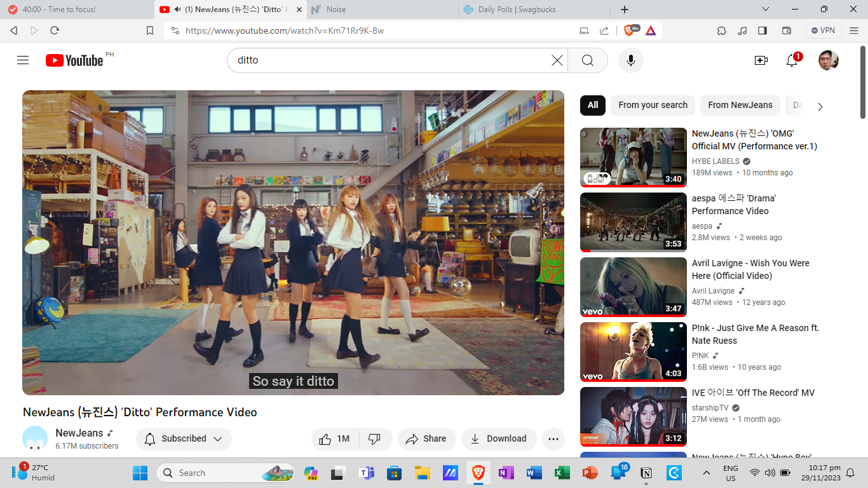Image resolution: width=868 pixels, height=488 pixels.
Task: Open Brave Wallet from the toolbar
Action: [786, 30]
